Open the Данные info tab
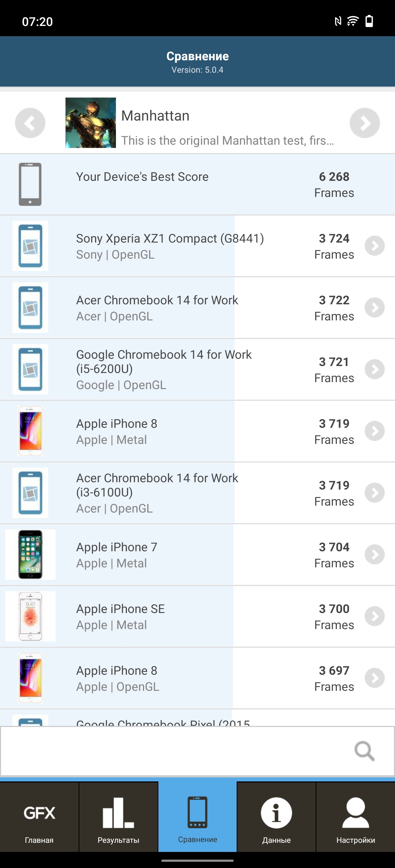This screenshot has width=395, height=868. pyautogui.click(x=276, y=818)
